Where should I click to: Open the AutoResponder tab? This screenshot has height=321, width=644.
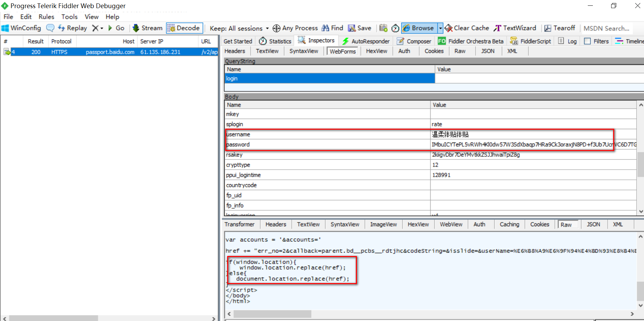pos(366,41)
